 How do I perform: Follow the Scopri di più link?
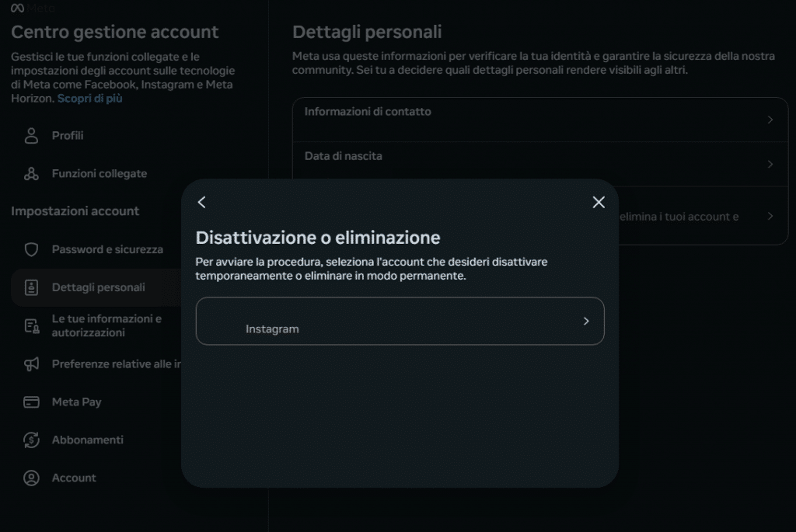tap(90, 99)
